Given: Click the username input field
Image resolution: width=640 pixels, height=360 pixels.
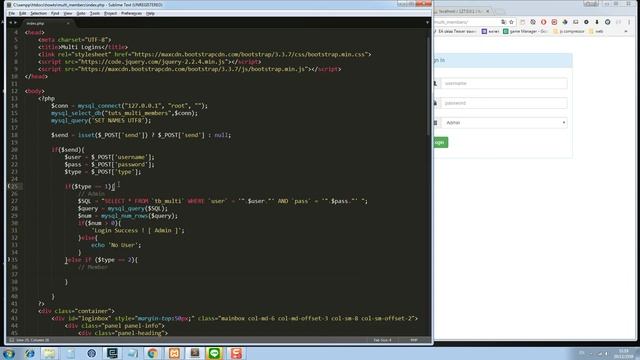Looking at the screenshot, I should click(504, 83).
